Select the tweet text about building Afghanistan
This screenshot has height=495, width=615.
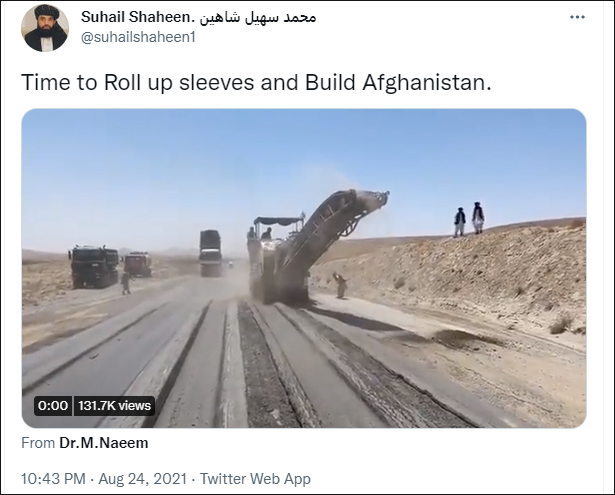(x=256, y=82)
